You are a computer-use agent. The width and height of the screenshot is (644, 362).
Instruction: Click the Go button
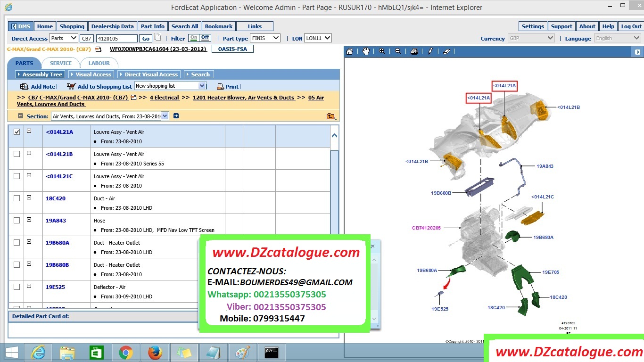tap(146, 39)
